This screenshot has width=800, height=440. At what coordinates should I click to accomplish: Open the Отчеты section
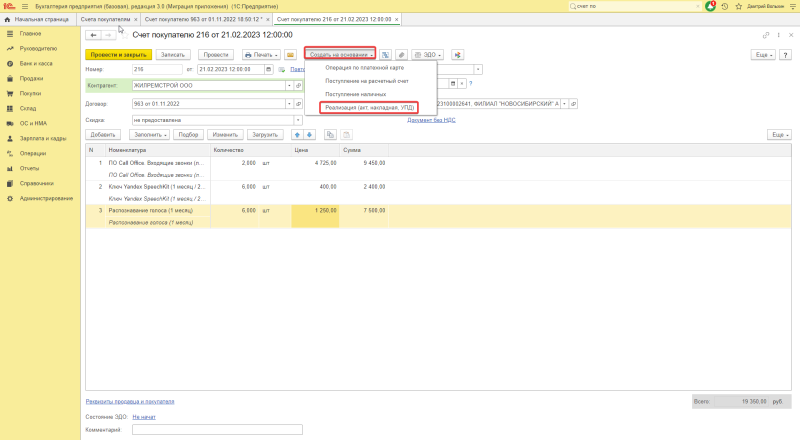point(29,168)
